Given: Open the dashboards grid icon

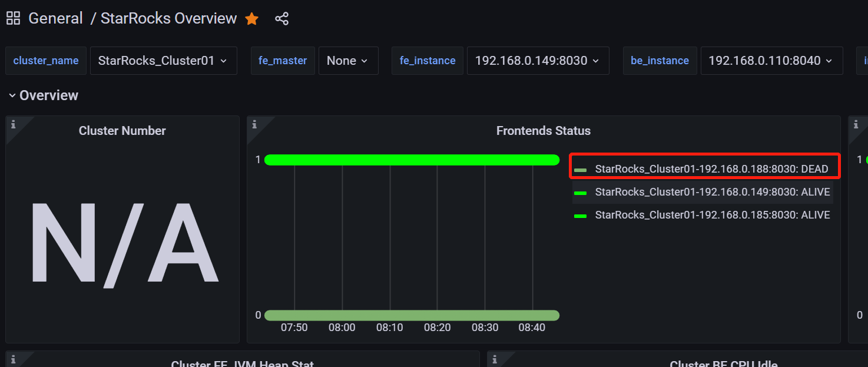Looking at the screenshot, I should (13, 18).
